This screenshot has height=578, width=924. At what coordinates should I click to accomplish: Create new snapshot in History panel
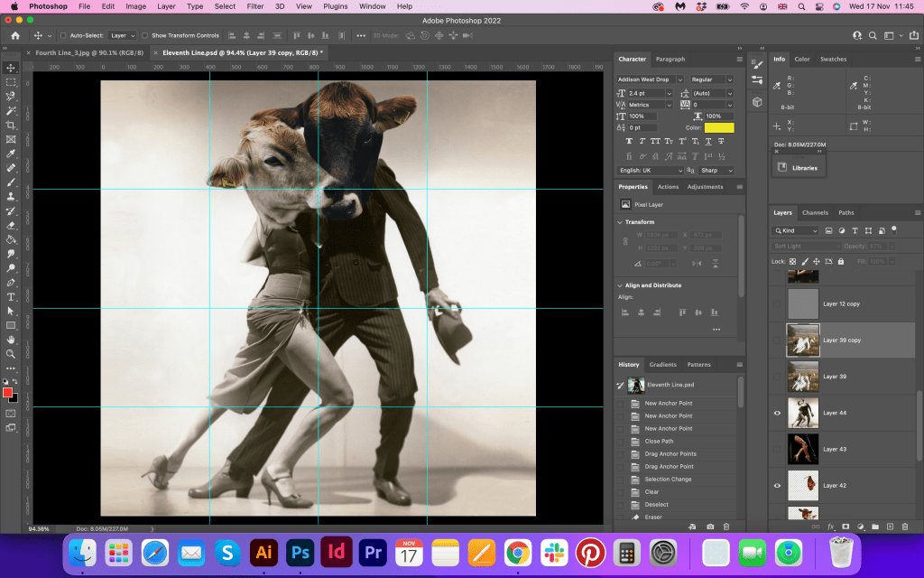tap(710, 526)
